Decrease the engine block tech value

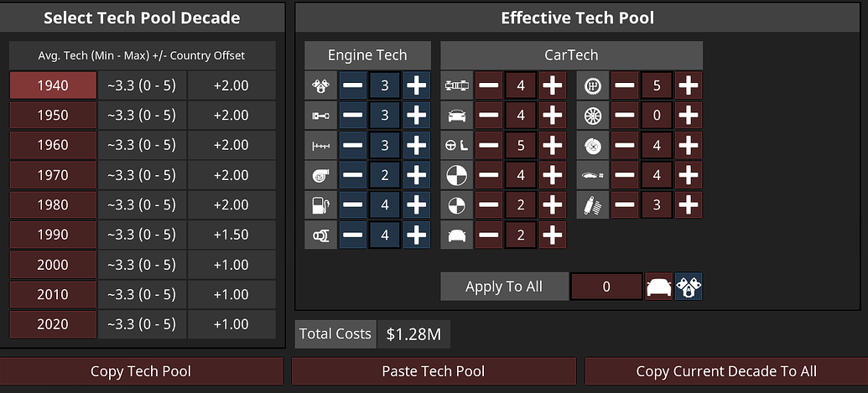353,85
